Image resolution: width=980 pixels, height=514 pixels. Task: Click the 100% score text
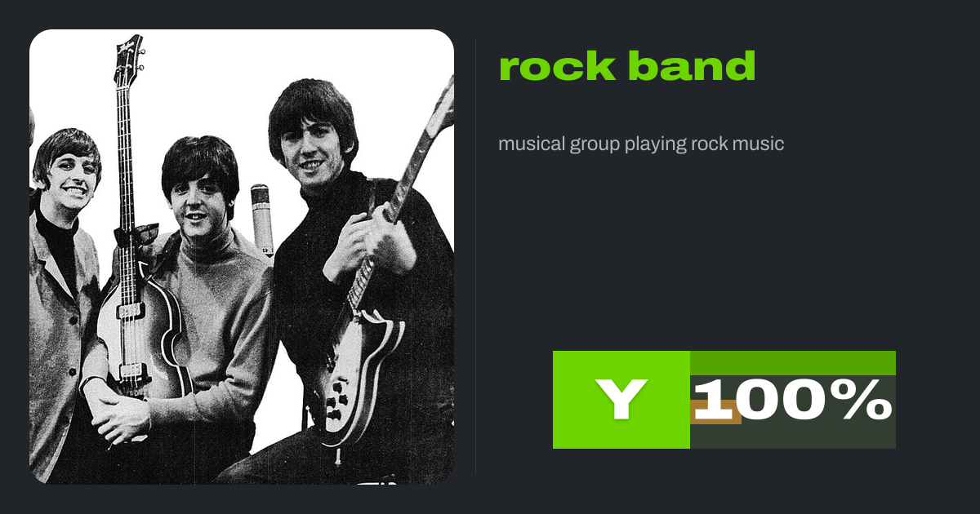click(792, 401)
